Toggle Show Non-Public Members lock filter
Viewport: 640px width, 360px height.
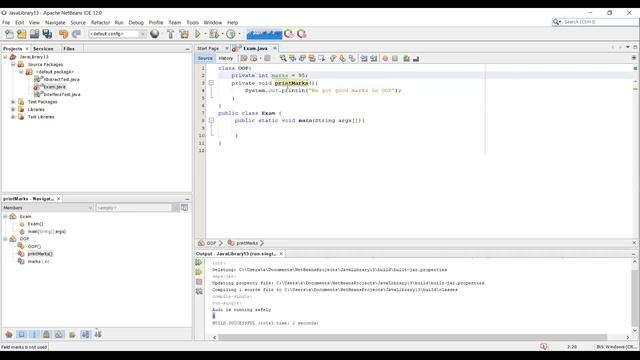click(x=47, y=334)
